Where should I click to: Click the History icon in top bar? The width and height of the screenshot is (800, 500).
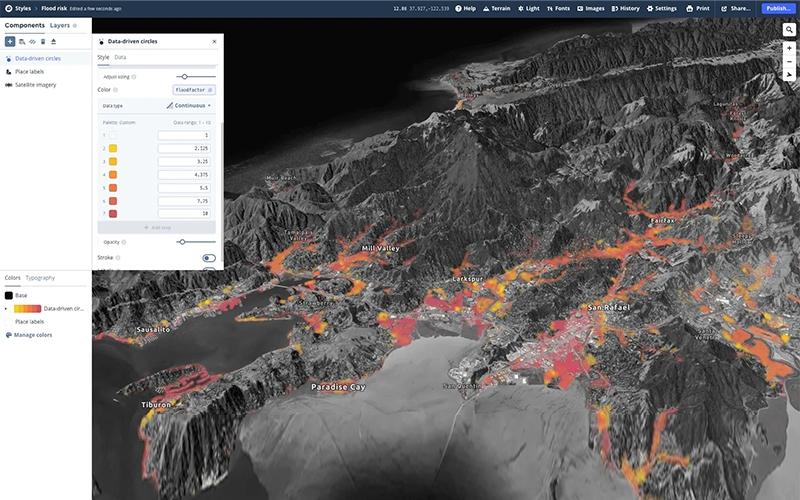click(x=615, y=9)
